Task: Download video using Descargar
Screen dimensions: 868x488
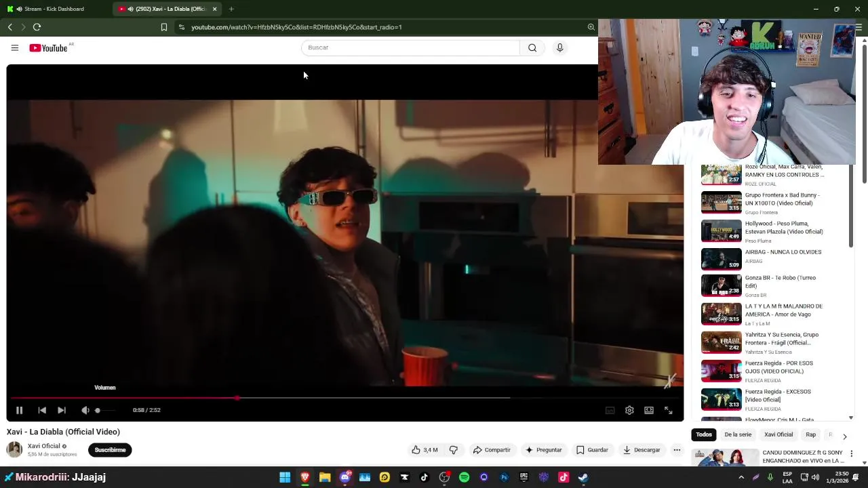Action: pos(642,450)
